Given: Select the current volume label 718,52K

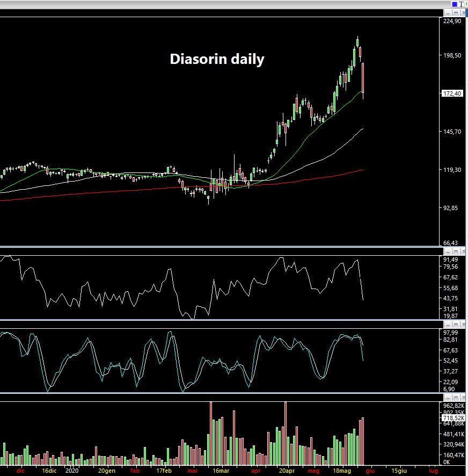Looking at the screenshot, I should tap(454, 418).
